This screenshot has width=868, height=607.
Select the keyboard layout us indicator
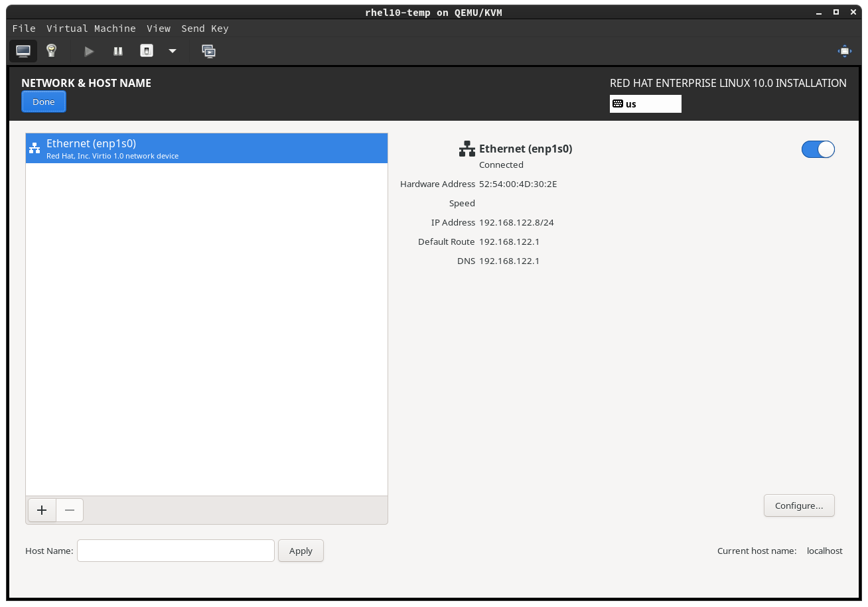tap(645, 104)
